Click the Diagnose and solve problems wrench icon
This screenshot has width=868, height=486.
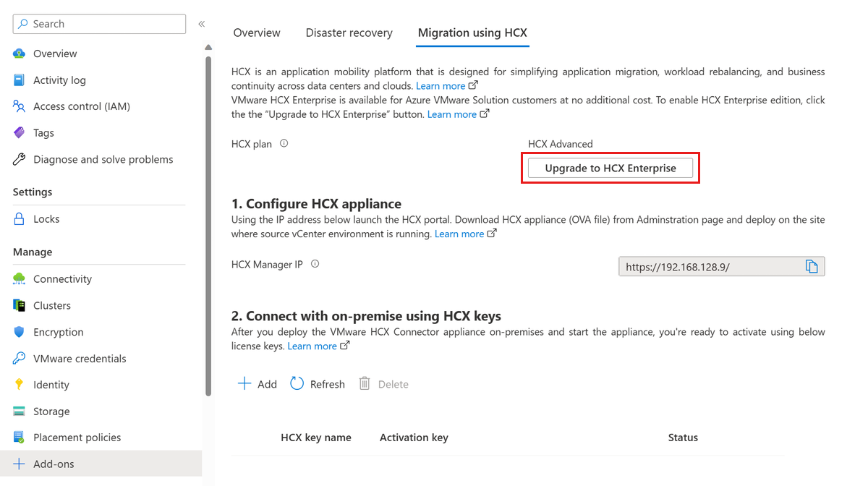coord(20,159)
